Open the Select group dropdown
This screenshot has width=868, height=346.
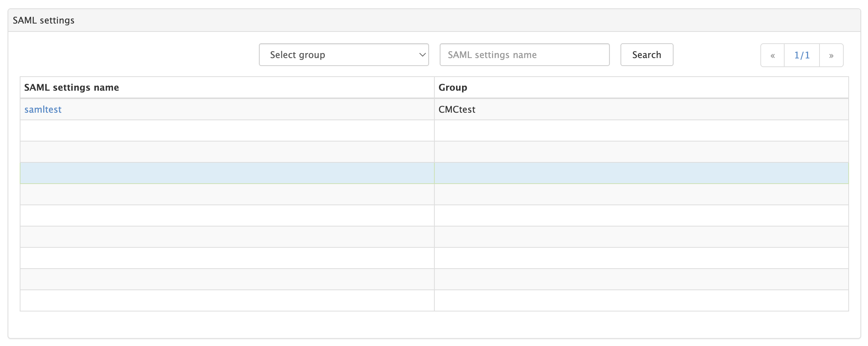[x=343, y=55]
